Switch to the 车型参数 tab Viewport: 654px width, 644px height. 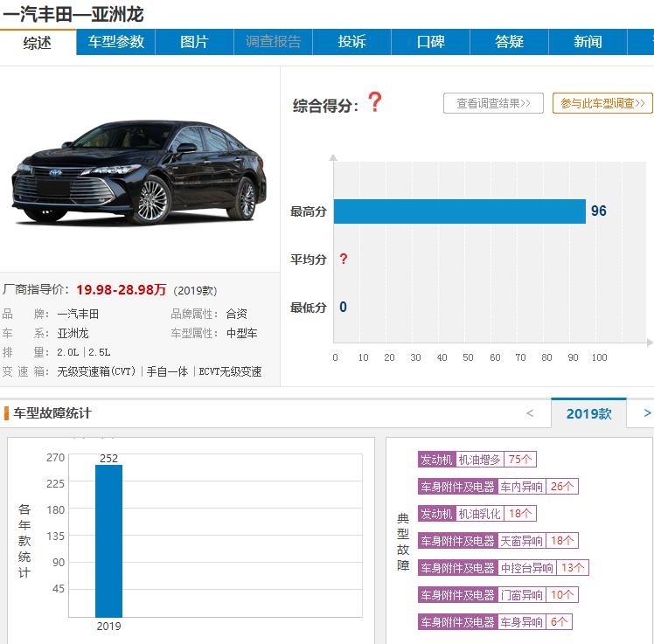pos(115,42)
